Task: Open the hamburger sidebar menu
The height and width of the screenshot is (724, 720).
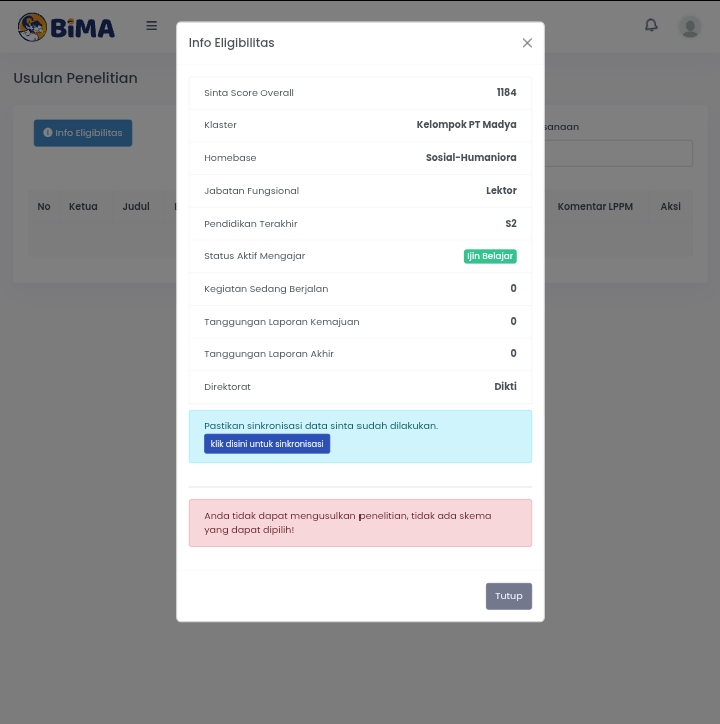Action: point(151,26)
